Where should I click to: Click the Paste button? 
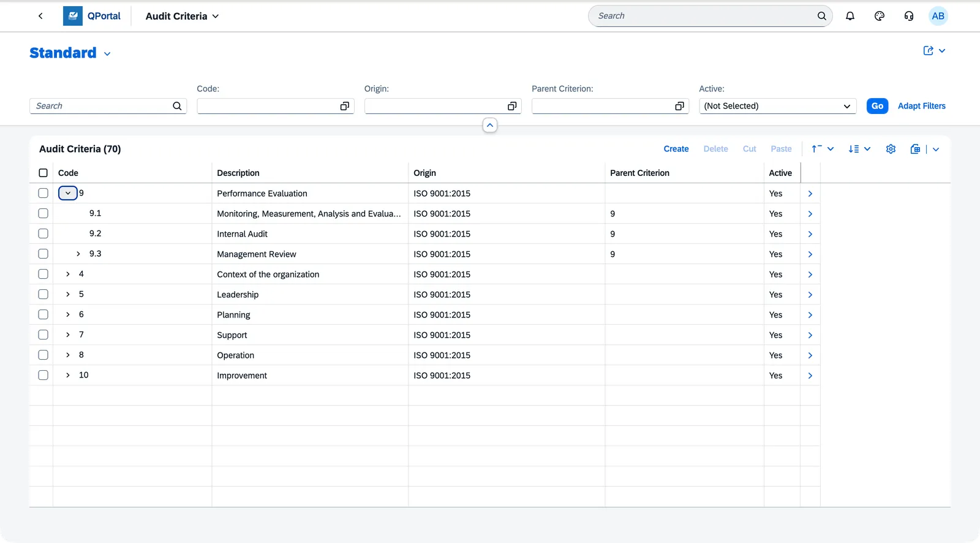click(x=782, y=149)
